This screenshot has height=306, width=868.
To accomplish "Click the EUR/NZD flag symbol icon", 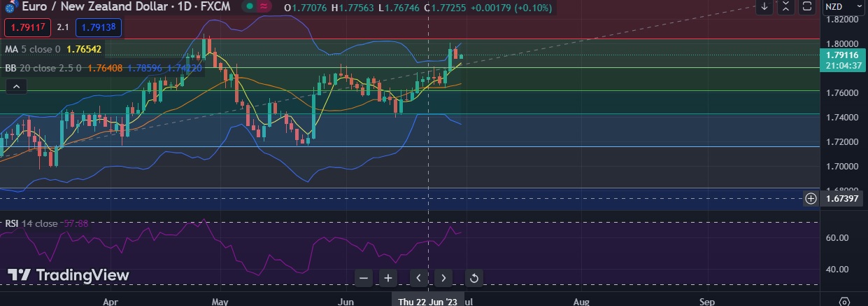I will click(x=10, y=8).
